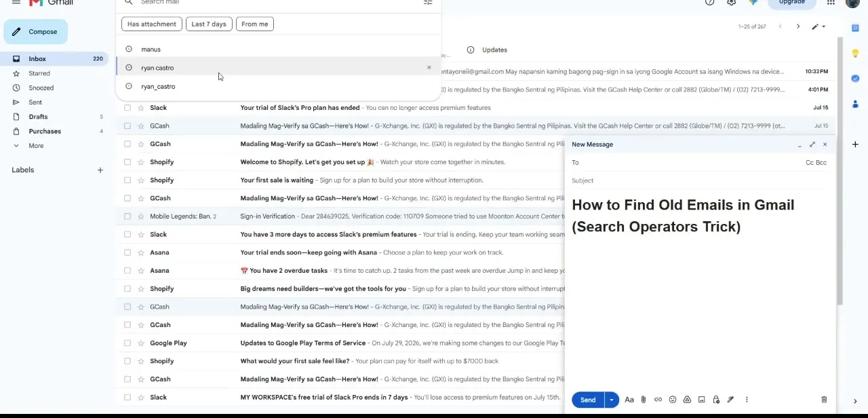
Task: Open full-screen view of New Message
Action: (x=812, y=144)
